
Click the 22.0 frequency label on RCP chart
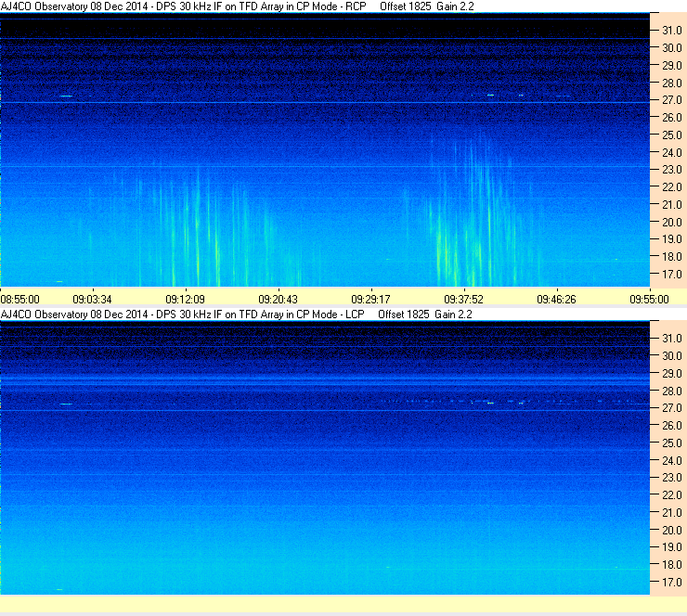click(672, 187)
